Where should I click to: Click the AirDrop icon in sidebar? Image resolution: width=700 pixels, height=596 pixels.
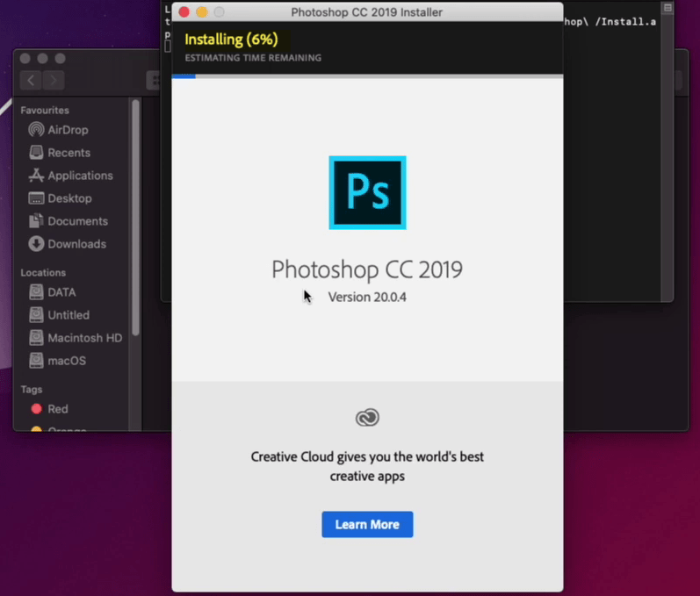(x=36, y=130)
